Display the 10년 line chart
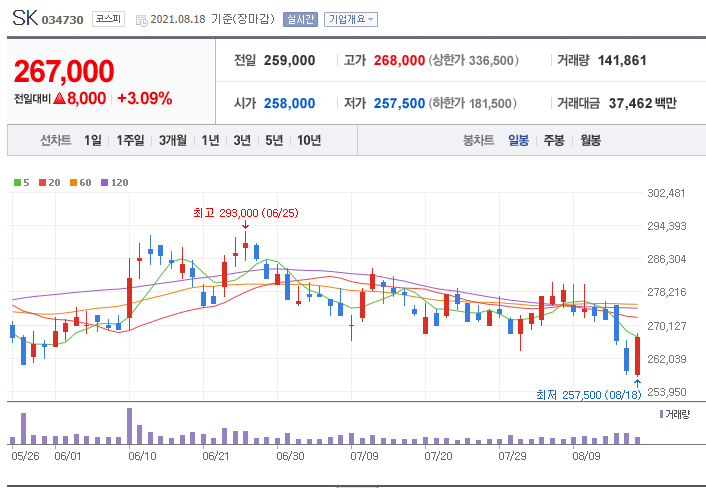This screenshot has height=488, width=706. (x=309, y=140)
